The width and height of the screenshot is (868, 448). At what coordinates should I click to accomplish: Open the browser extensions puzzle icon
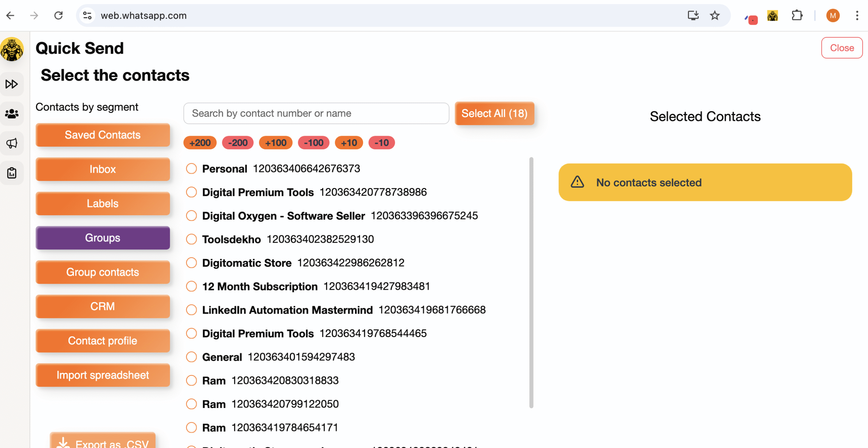[x=797, y=16]
